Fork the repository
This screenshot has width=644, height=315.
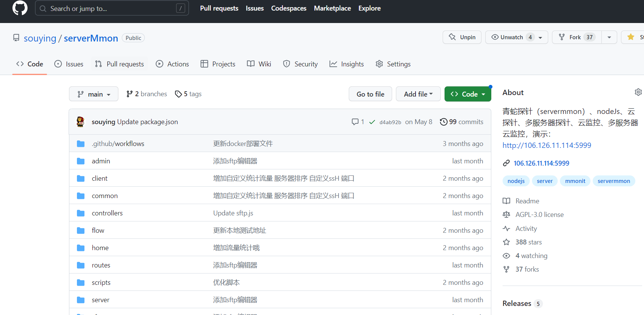tap(577, 37)
